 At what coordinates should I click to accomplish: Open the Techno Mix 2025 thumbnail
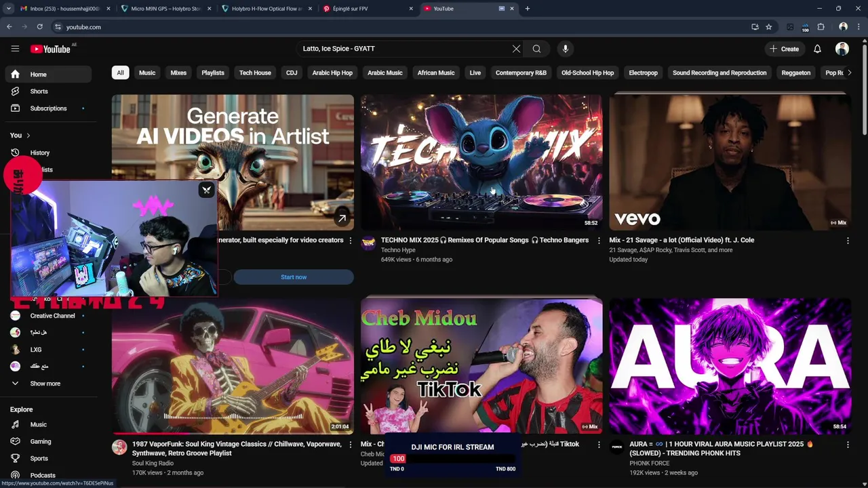pos(481,162)
